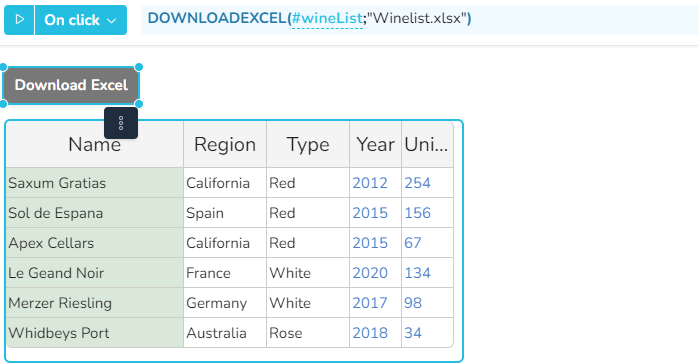Click inside the DOWNLOADEXCEL formula field
This screenshot has width=698, height=364.
(419, 20)
